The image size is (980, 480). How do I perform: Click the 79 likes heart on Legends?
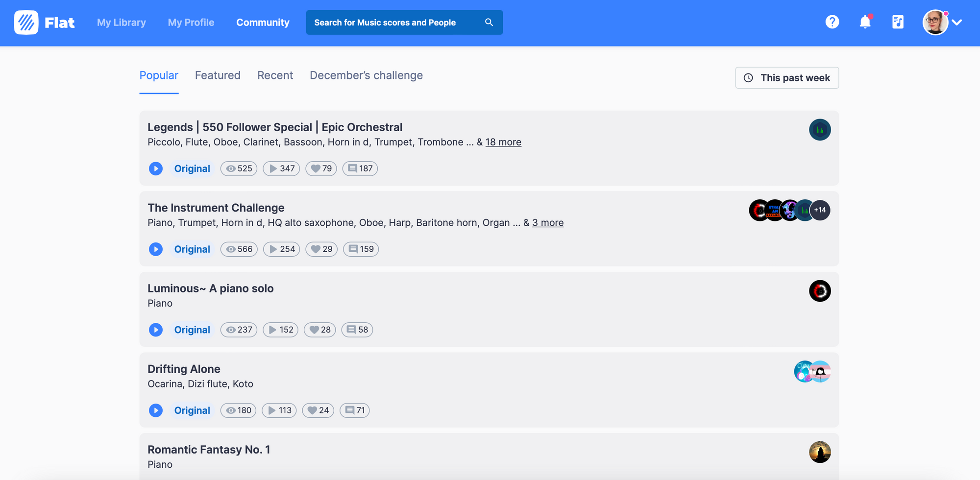click(321, 168)
